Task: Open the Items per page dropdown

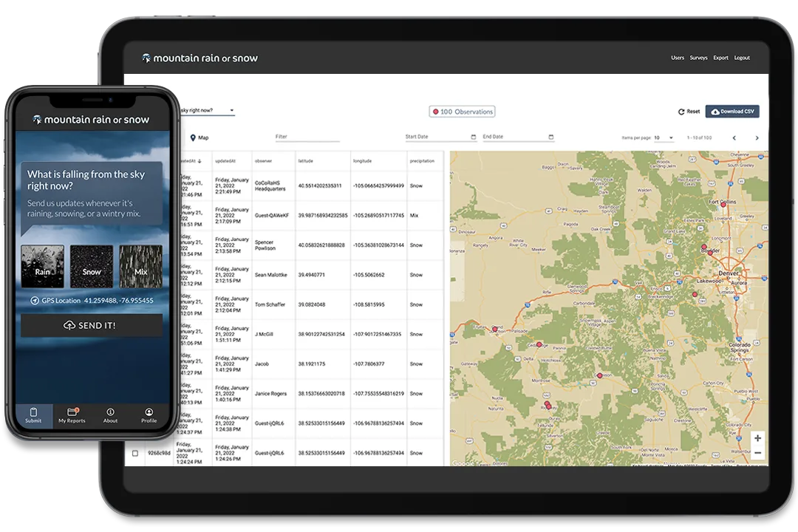Action: (664, 138)
